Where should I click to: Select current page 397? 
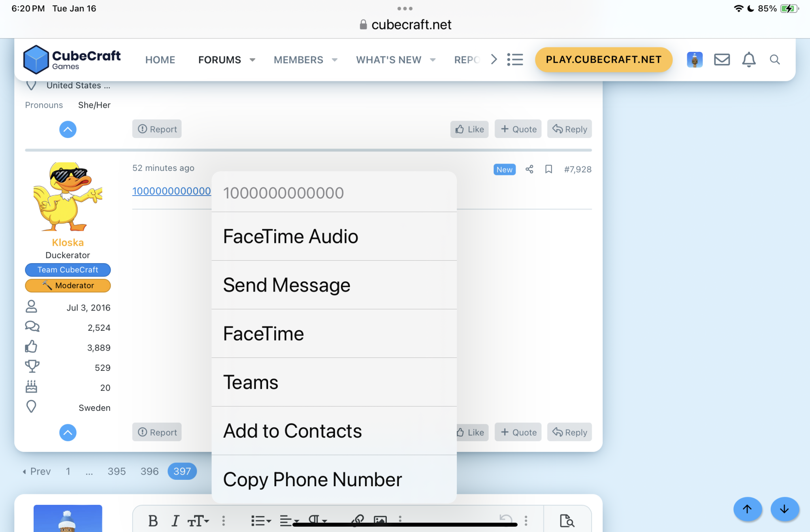182,471
